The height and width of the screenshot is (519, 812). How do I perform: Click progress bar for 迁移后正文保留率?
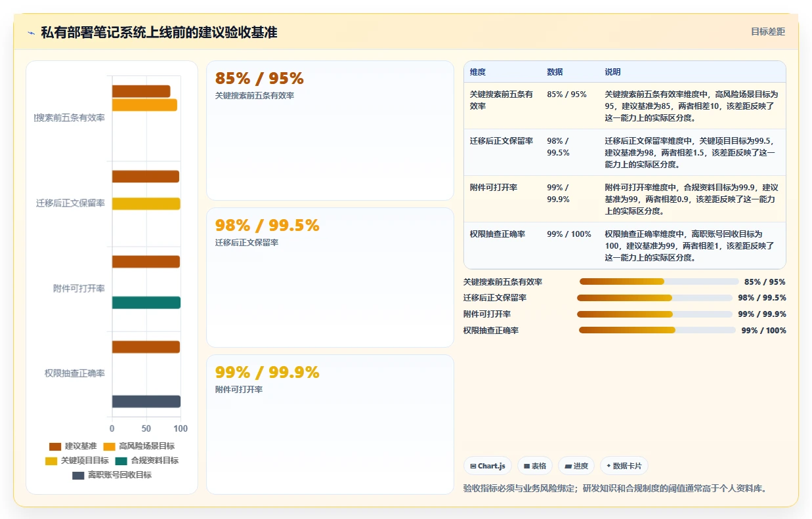654,298
